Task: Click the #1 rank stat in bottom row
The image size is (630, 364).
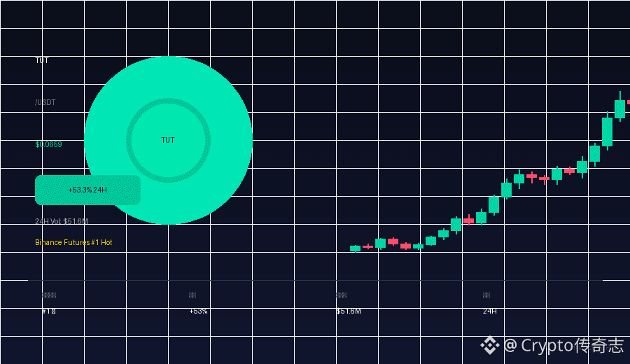Action: point(48,311)
